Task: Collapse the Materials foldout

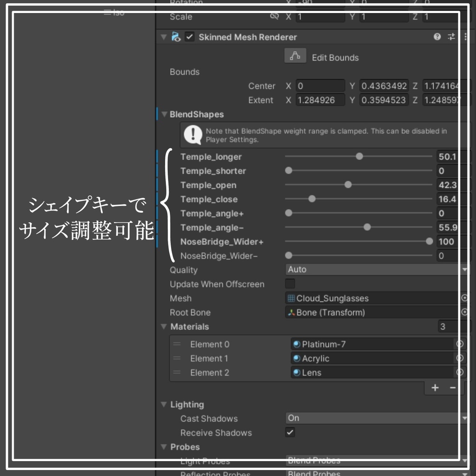Action: click(164, 326)
